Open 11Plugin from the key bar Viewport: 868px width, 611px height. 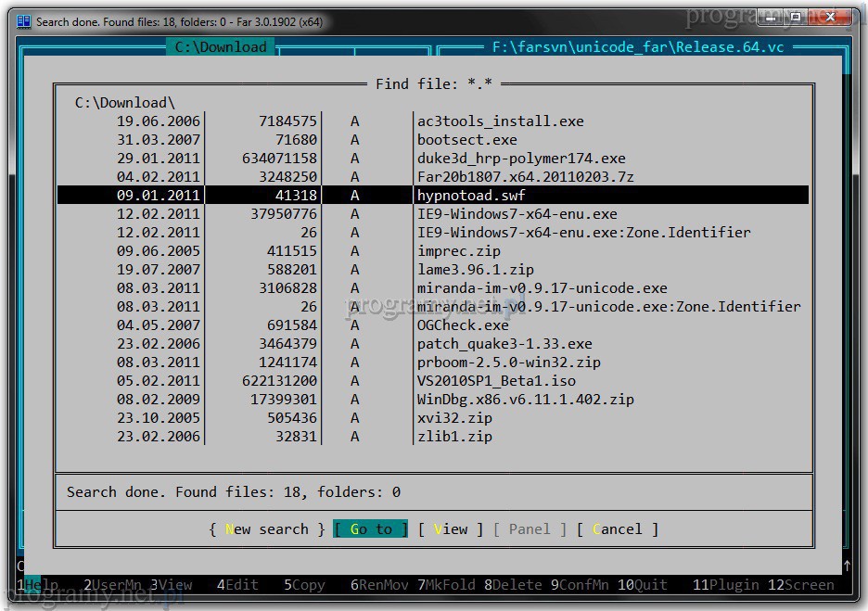(x=726, y=585)
